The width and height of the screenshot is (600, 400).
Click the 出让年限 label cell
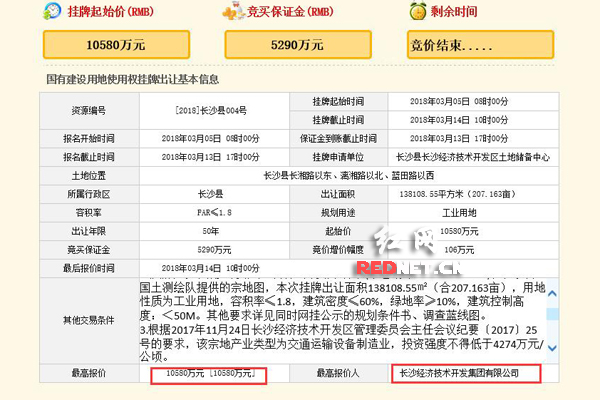pyautogui.click(x=89, y=231)
